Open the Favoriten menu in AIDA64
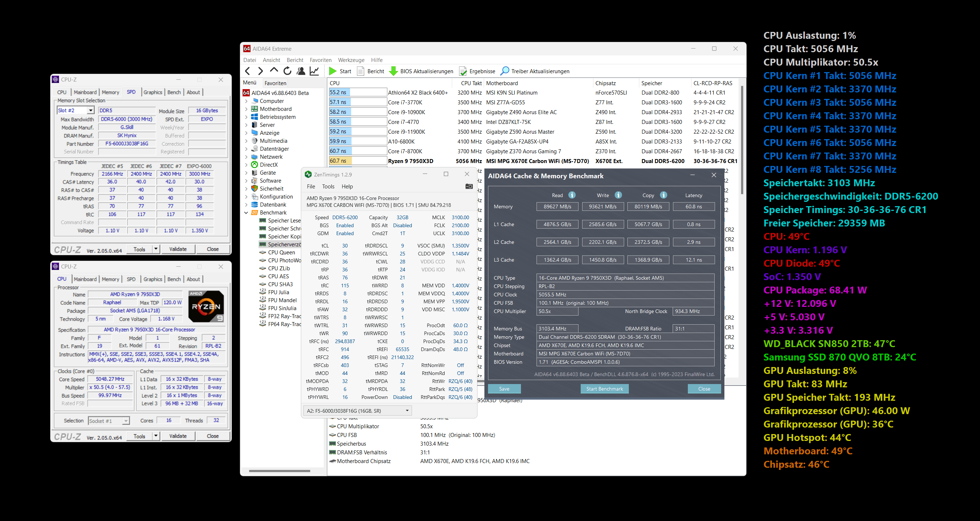The width and height of the screenshot is (980, 521). 320,60
